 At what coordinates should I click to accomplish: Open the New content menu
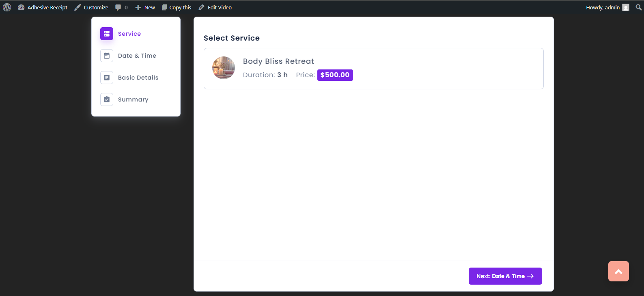145,7
